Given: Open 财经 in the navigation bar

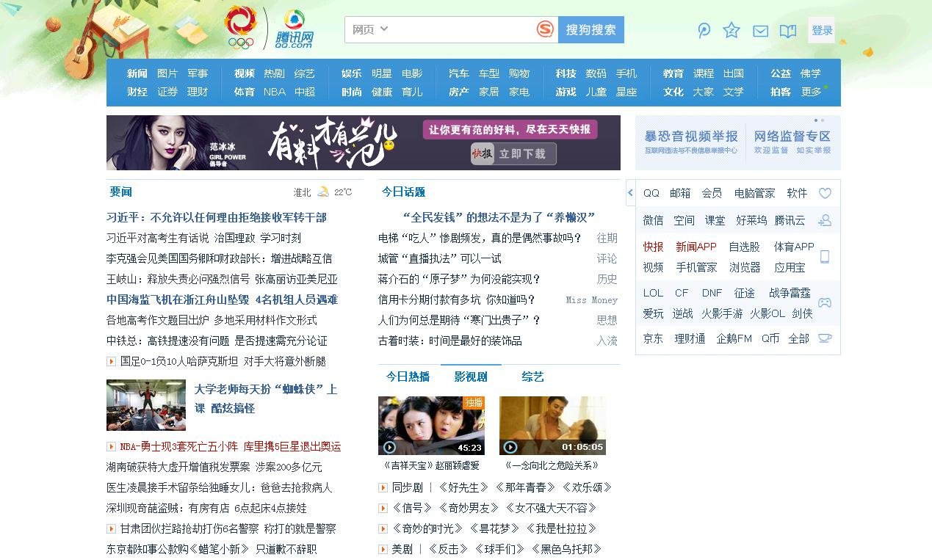Looking at the screenshot, I should click(x=137, y=92).
